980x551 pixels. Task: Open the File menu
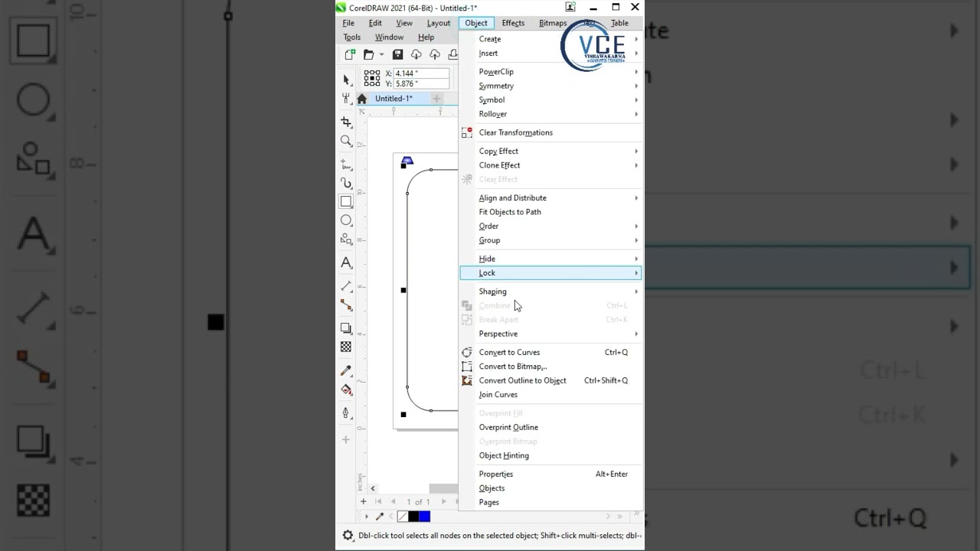(x=348, y=23)
